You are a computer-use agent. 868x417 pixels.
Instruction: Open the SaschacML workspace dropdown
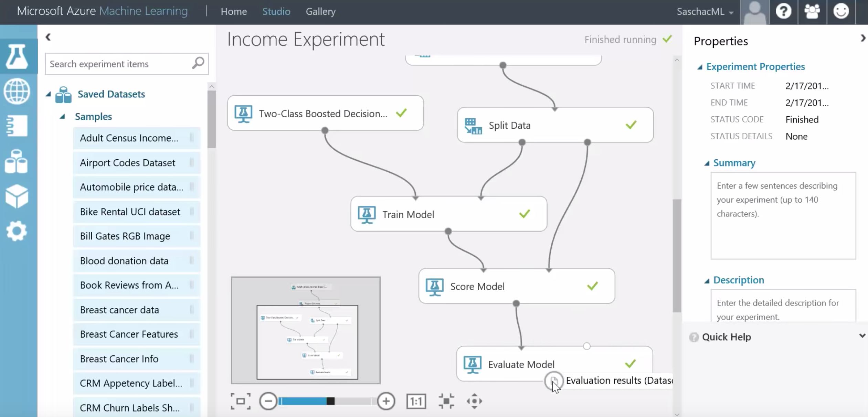point(705,12)
